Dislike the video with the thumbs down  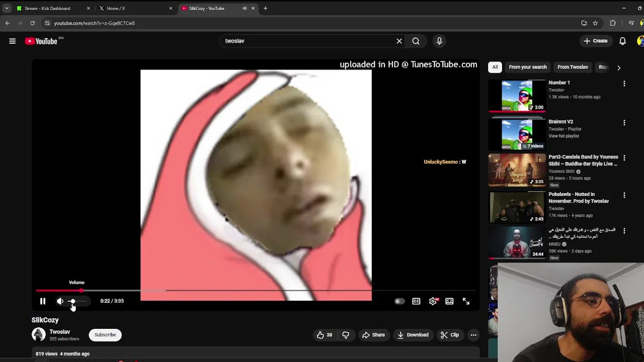click(346, 335)
